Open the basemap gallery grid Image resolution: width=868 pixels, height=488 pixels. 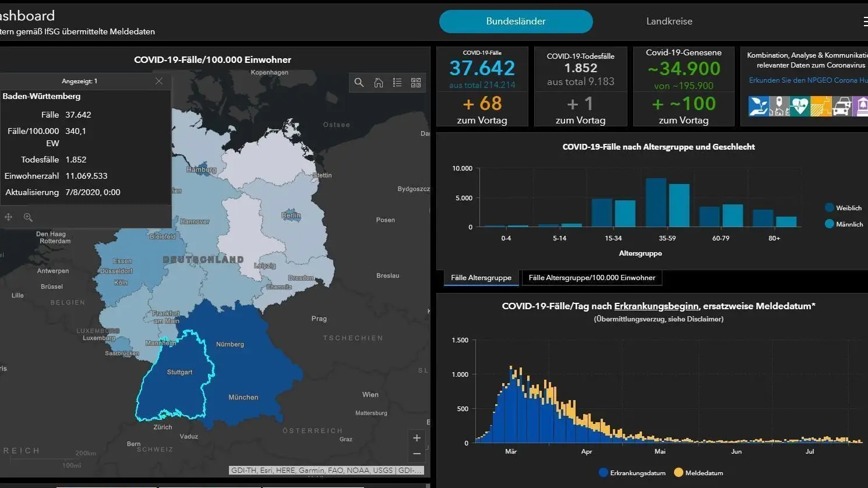416,83
